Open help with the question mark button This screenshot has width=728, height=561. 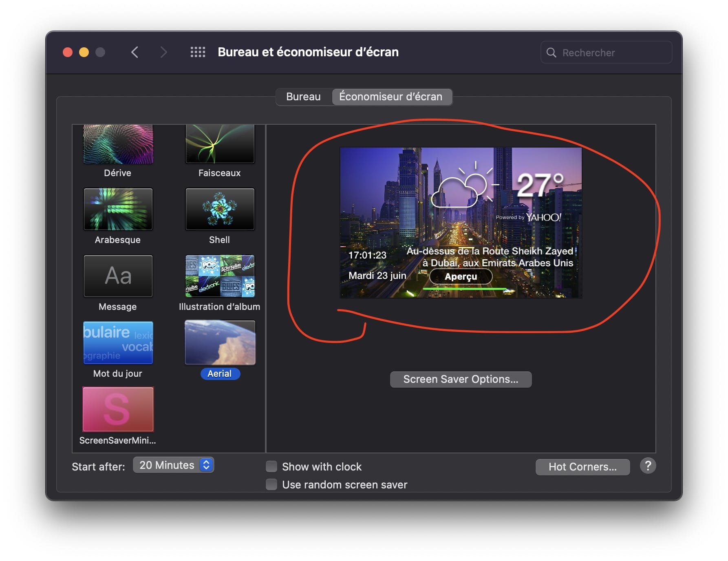(x=648, y=466)
